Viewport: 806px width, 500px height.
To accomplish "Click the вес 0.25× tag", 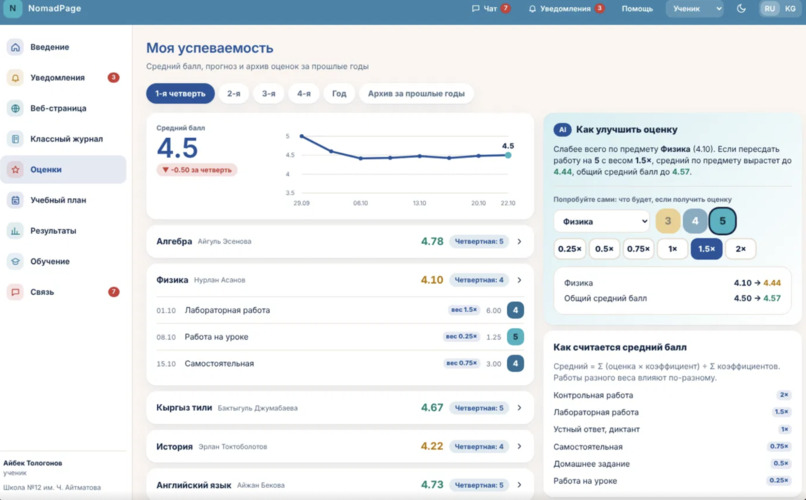I will pos(462,337).
